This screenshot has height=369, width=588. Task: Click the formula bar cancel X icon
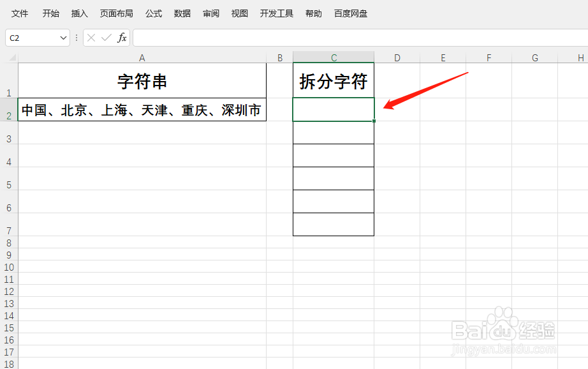[x=91, y=38]
